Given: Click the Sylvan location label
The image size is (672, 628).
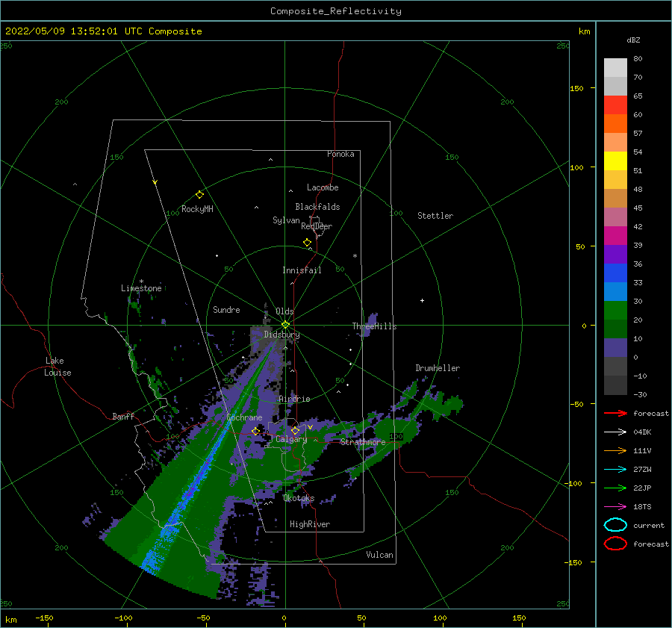Looking at the screenshot, I should (286, 220).
